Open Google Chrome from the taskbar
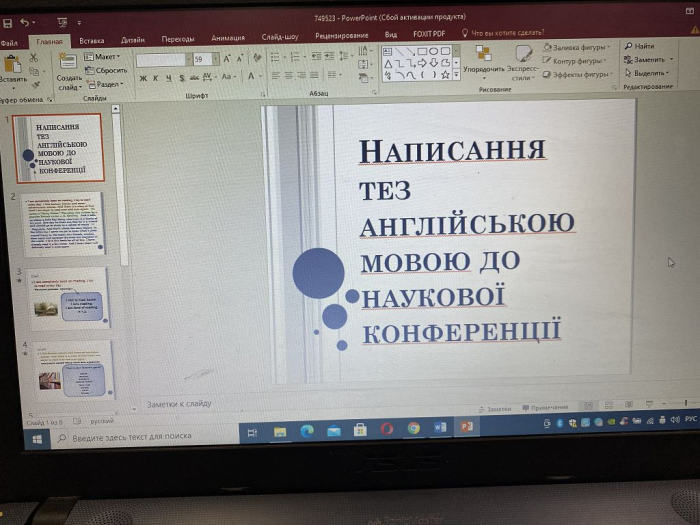 [x=413, y=429]
